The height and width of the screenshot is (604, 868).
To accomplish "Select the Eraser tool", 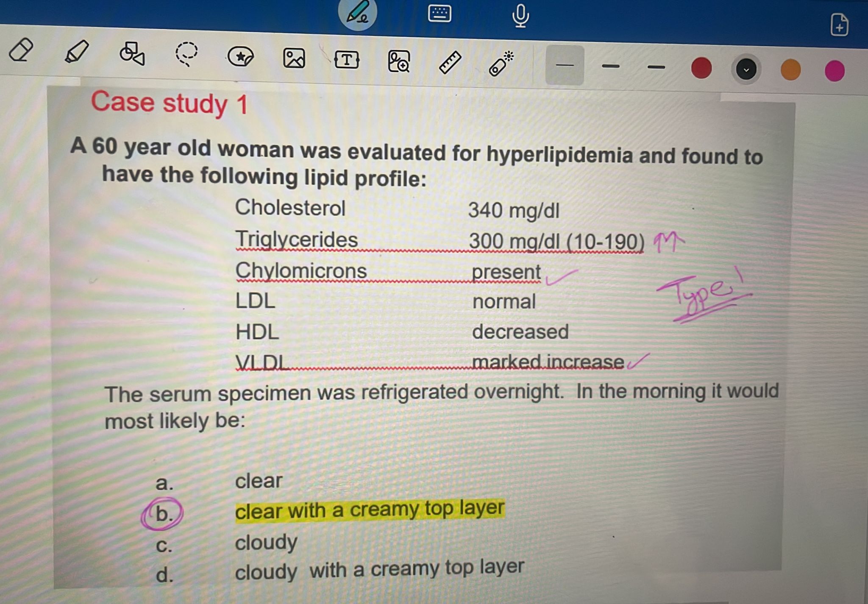I will click(x=21, y=50).
